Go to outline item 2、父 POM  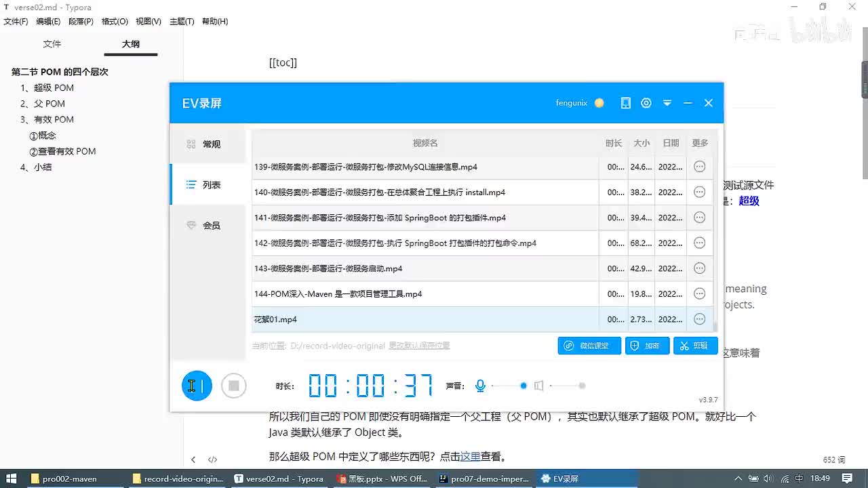(43, 104)
